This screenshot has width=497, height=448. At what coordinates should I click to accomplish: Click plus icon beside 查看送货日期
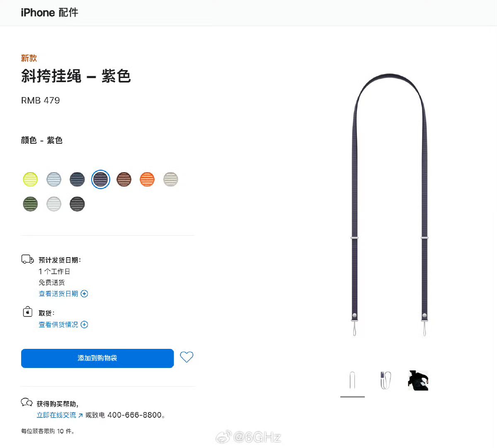(x=84, y=294)
